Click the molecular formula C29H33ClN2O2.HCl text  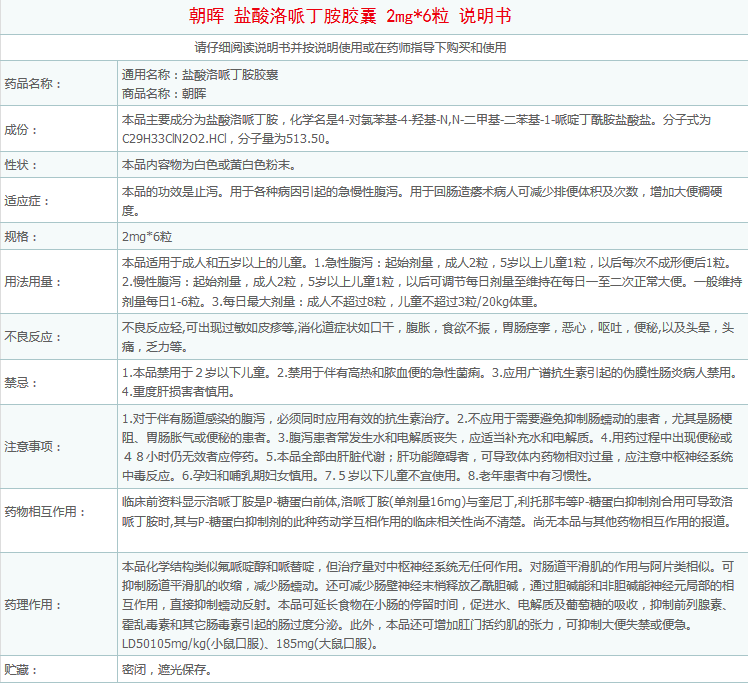click(175, 139)
